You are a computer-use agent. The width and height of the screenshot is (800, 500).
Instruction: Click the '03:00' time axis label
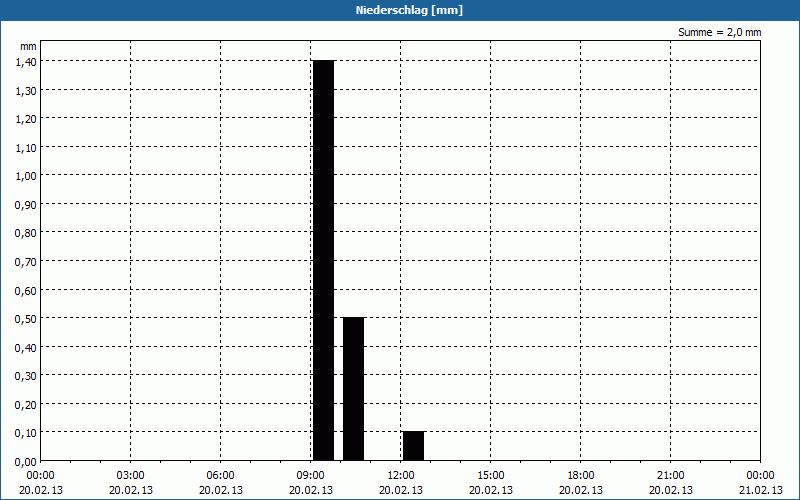click(131, 476)
